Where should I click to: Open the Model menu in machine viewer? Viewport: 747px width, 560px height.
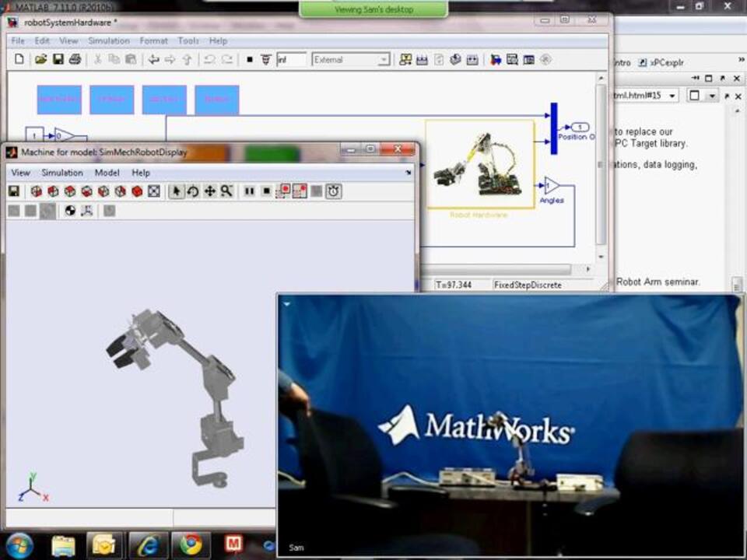(107, 173)
